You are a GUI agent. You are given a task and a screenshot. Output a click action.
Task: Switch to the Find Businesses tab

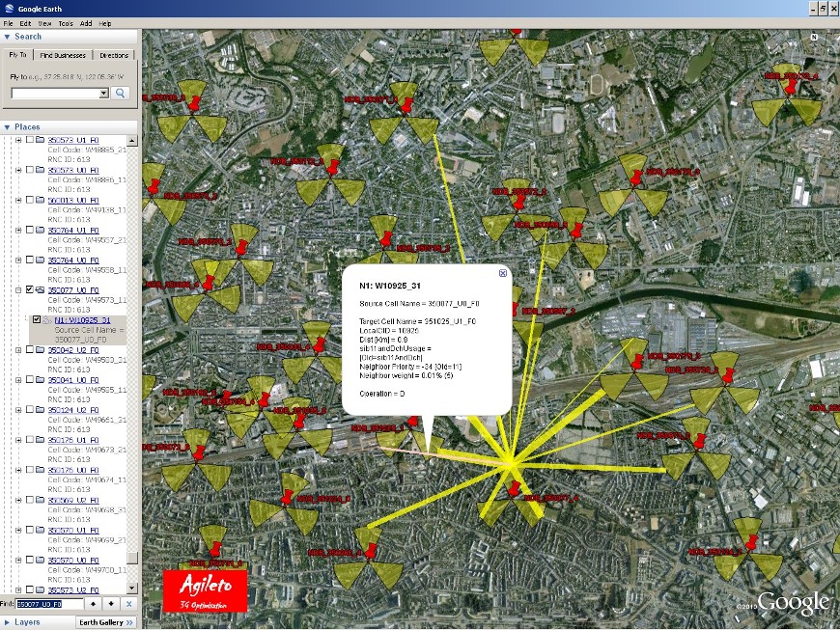pyautogui.click(x=64, y=55)
